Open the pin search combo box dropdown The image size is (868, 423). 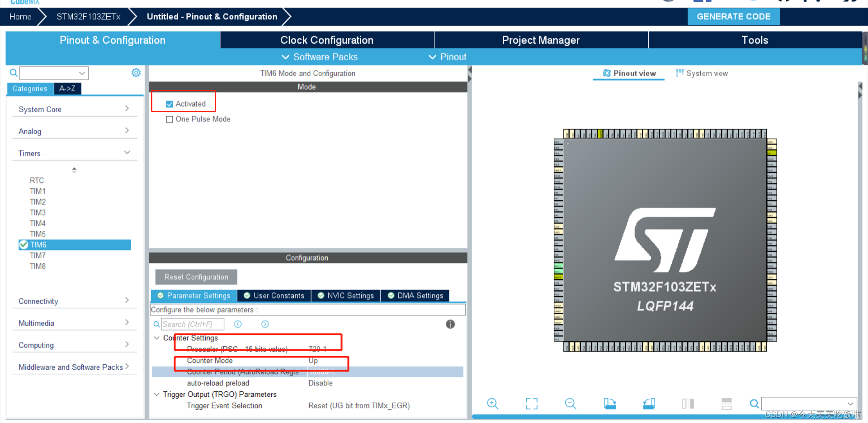850,404
